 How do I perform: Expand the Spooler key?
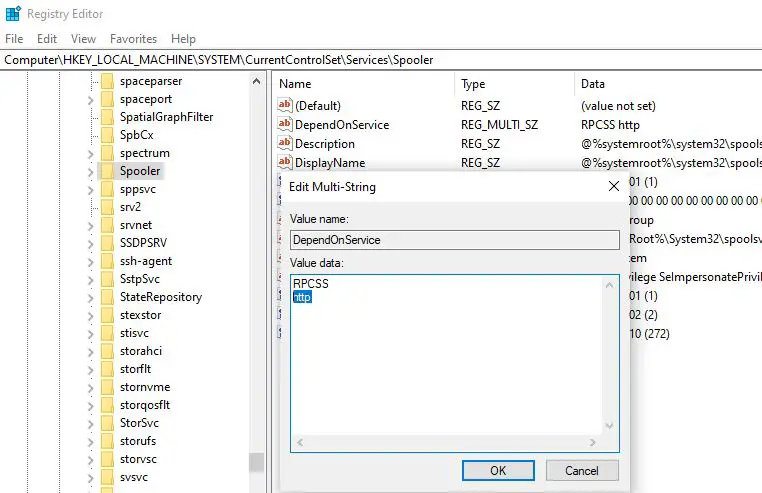pos(90,172)
